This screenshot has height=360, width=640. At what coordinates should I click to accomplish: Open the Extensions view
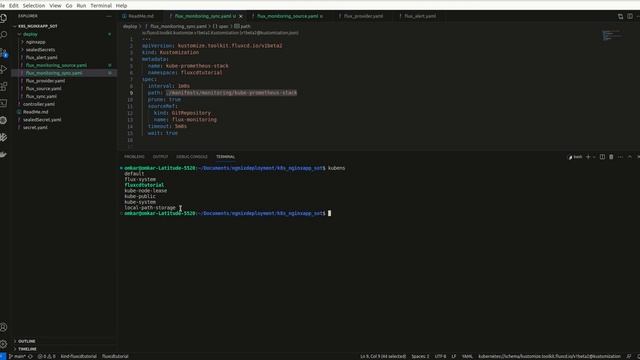4,86
